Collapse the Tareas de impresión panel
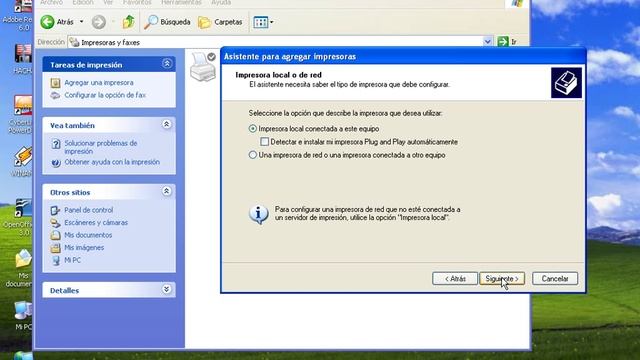 [167, 64]
